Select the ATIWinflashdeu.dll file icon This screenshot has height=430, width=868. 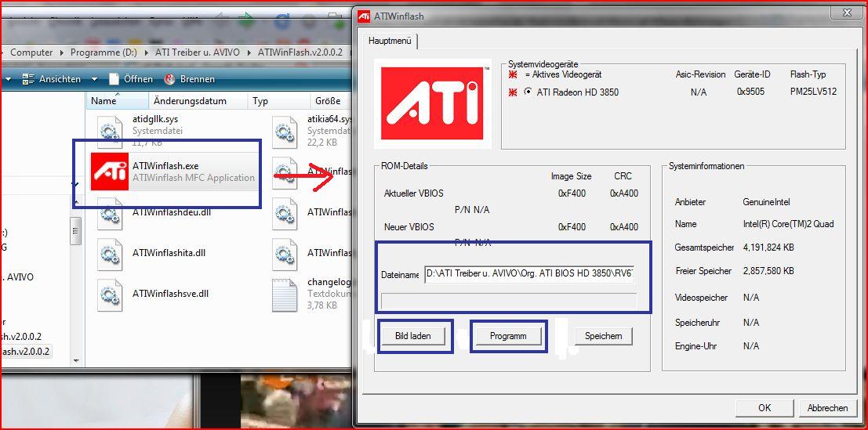click(x=110, y=214)
